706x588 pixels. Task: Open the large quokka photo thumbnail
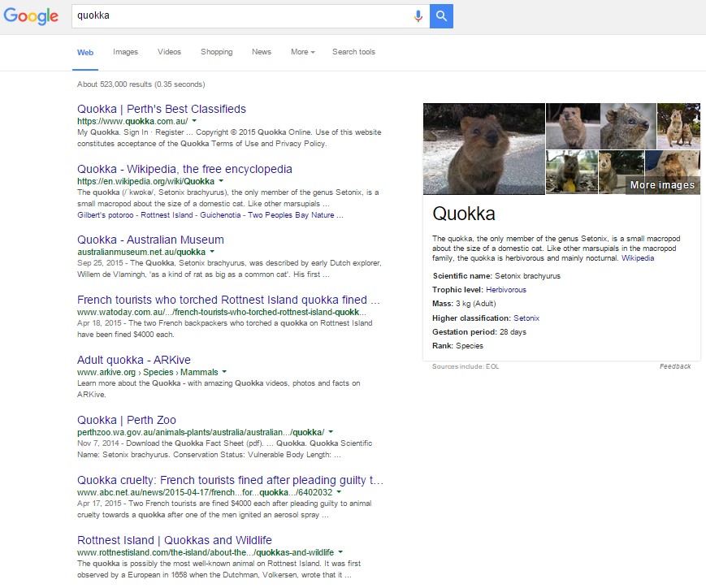483,149
